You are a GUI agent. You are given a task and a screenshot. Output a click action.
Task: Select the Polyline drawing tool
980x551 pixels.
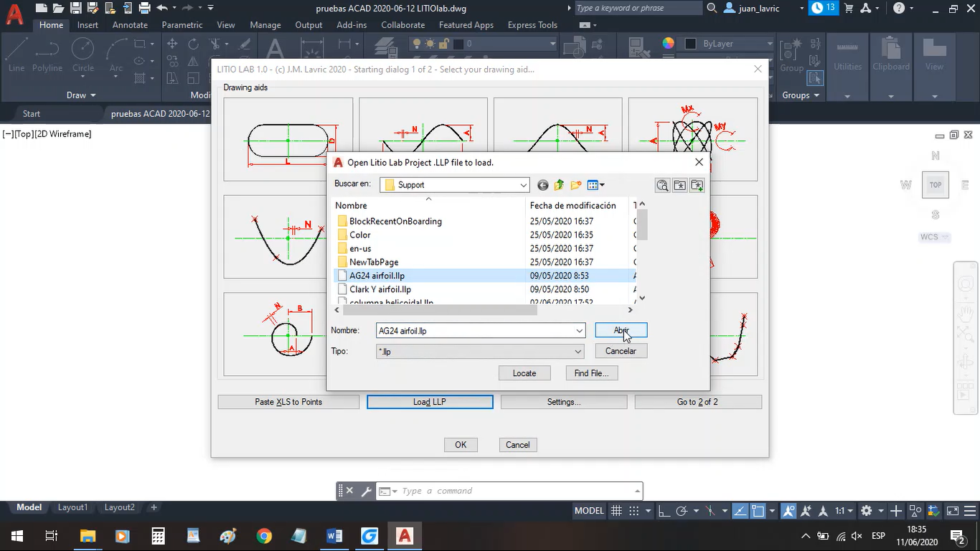[47, 55]
